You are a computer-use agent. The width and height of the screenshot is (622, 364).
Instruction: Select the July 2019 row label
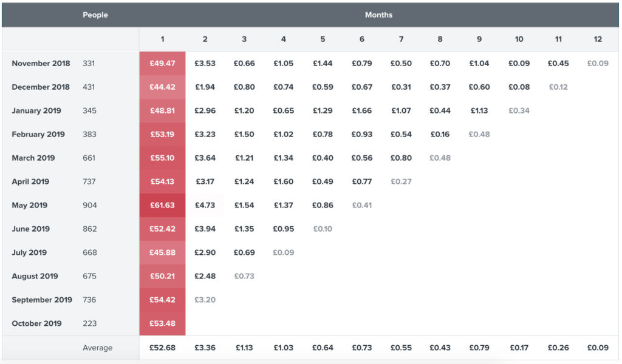pos(29,253)
